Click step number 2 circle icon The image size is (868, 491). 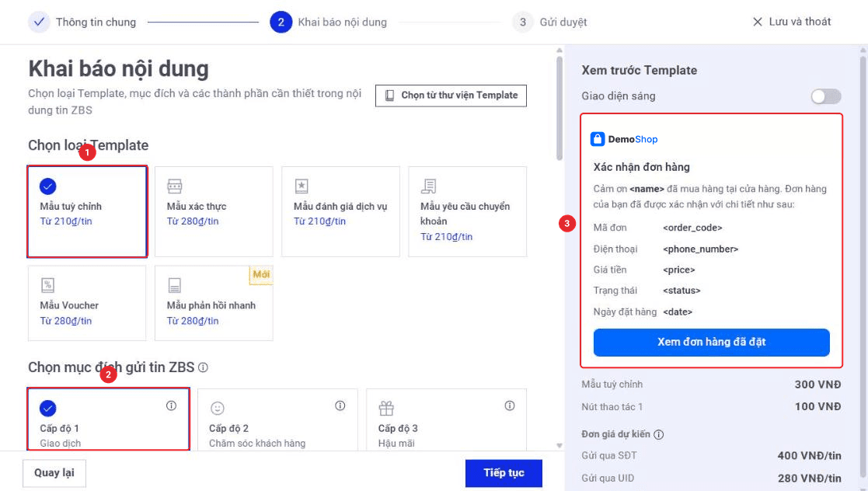pos(281,23)
